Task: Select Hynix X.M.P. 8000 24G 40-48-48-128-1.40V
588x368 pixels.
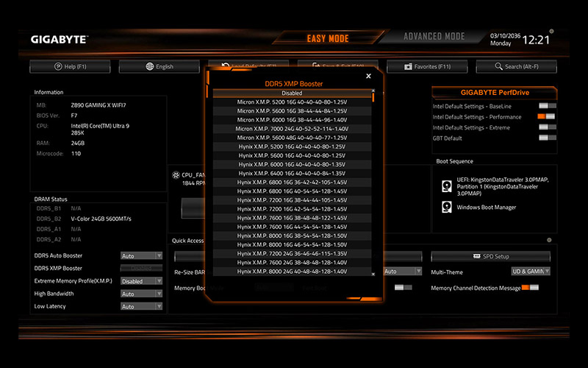Action: pyautogui.click(x=292, y=272)
